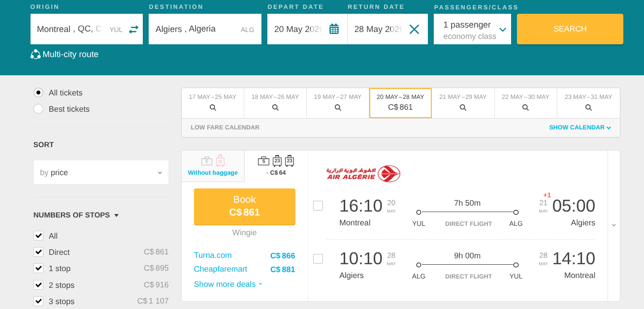Uncheck the Direct stops filter
Image resolution: width=644 pixels, height=309 pixels.
pyautogui.click(x=38, y=252)
